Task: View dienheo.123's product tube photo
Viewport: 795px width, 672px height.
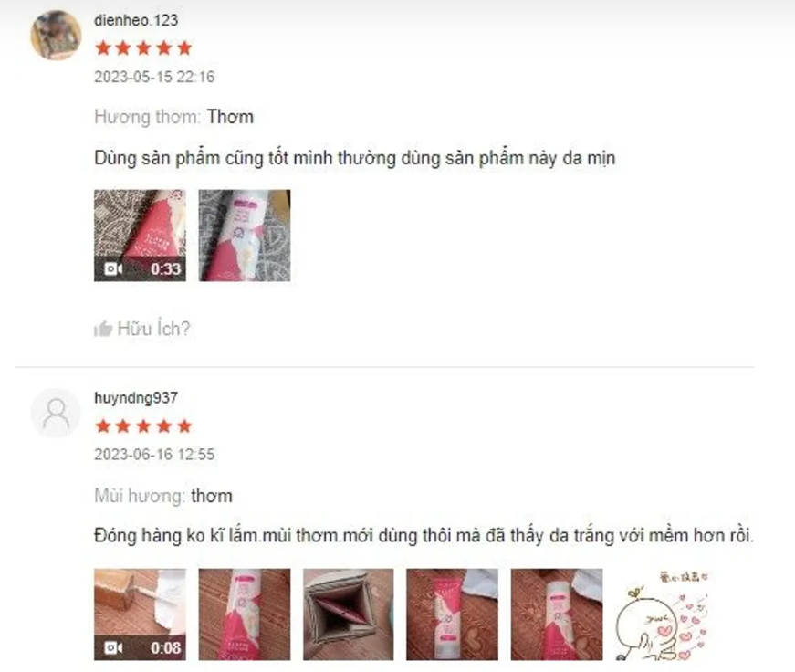Action: (245, 236)
